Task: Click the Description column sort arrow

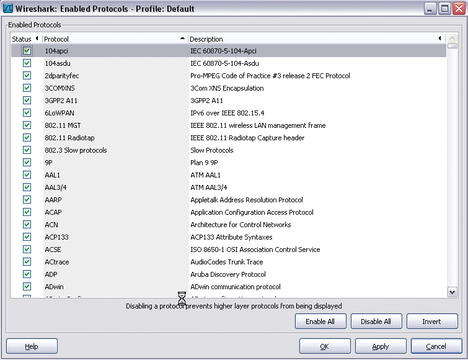Action: pos(440,38)
